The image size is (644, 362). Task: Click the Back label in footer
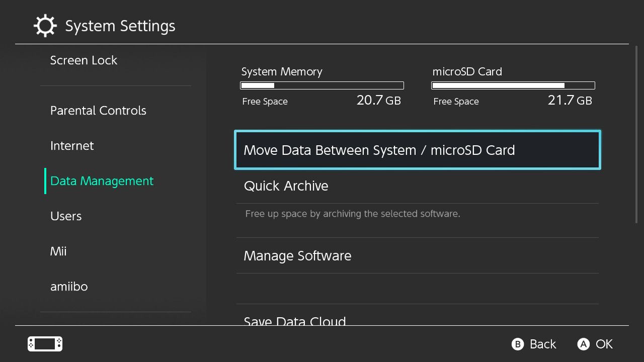pos(542,344)
